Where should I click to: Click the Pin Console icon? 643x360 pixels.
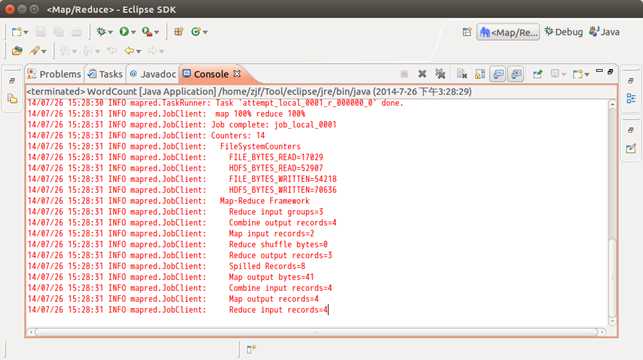click(x=537, y=74)
